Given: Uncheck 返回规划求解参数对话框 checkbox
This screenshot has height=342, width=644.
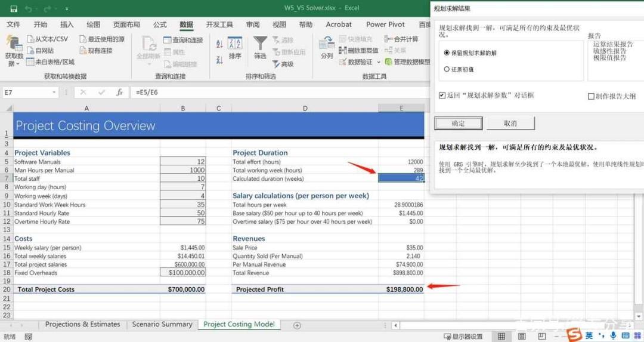Looking at the screenshot, I should tap(442, 95).
